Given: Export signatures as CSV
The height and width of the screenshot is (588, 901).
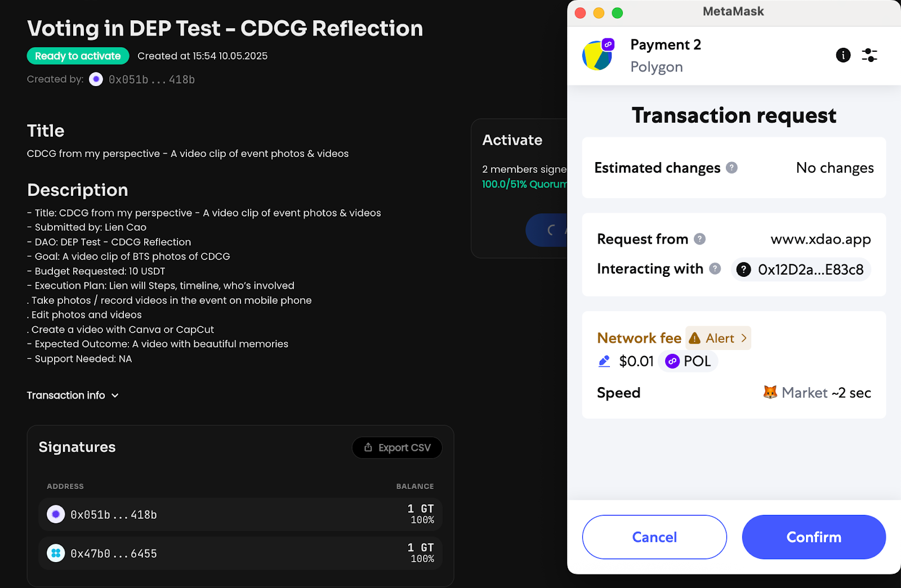Looking at the screenshot, I should pyautogui.click(x=397, y=448).
